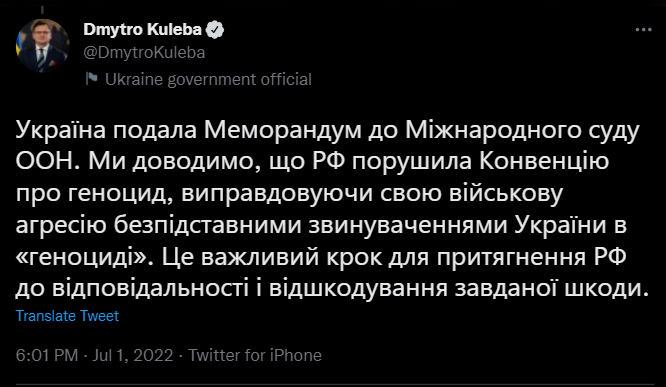Click the word звинуваченнями in the tweet
This screenshot has height=387, width=666.
point(408,226)
